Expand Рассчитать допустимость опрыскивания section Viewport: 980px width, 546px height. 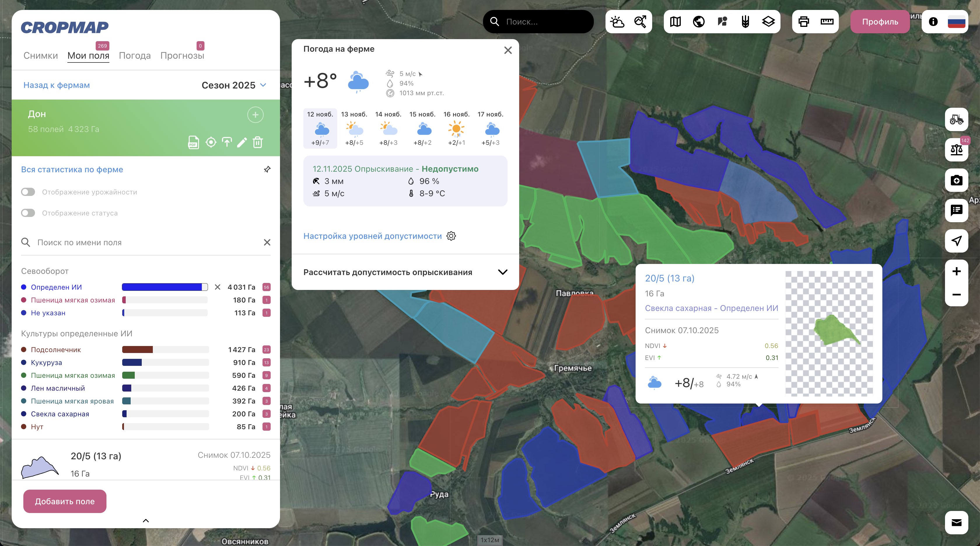click(502, 272)
